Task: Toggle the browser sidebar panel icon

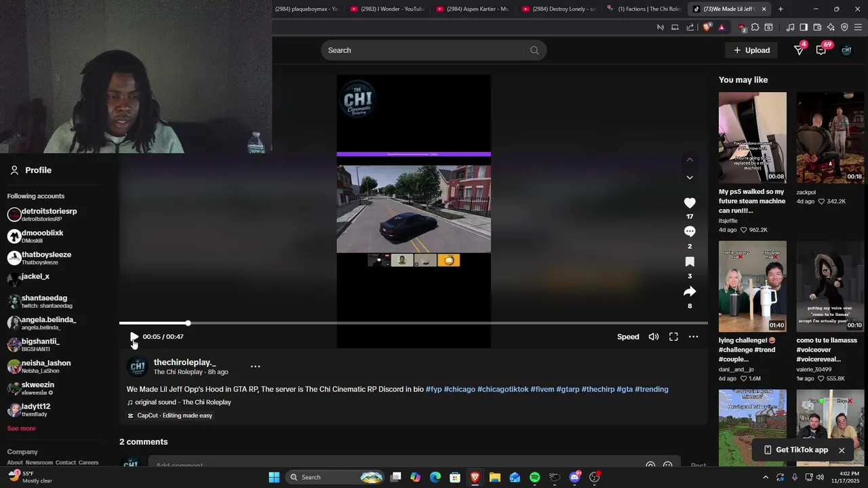Action: pos(804,27)
